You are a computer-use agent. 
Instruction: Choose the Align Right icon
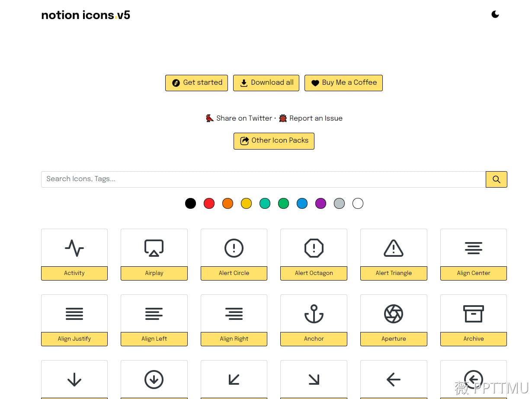(x=234, y=314)
